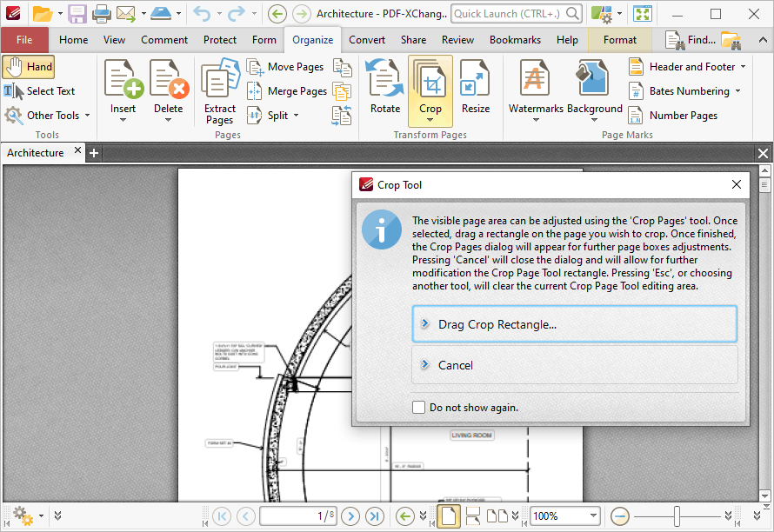Click the green back navigation circle
774x532 pixels.
pos(277,14)
